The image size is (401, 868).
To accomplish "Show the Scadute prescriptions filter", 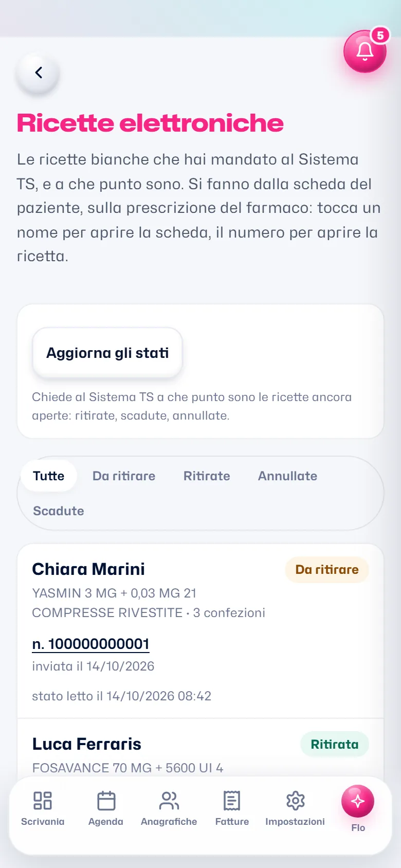I will [59, 511].
